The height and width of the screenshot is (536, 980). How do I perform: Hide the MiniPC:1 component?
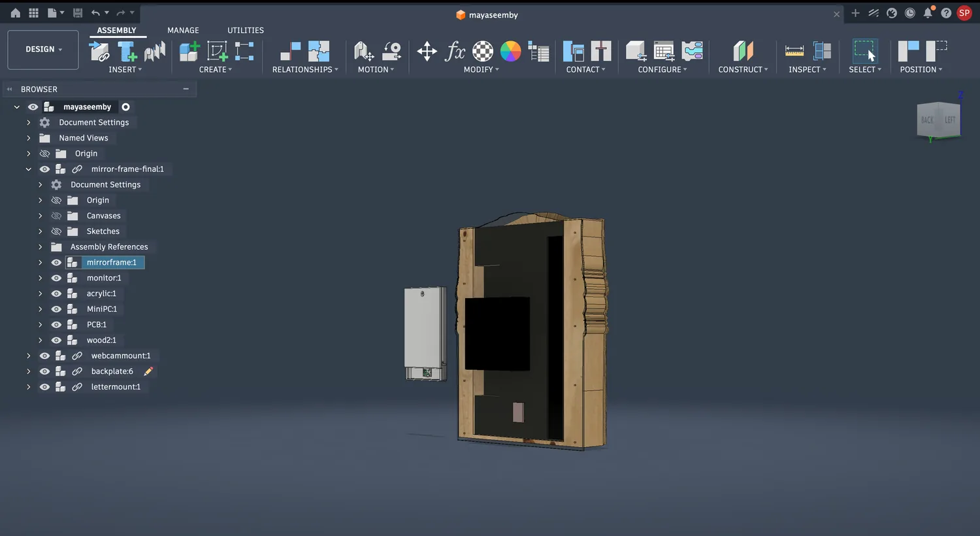56,309
